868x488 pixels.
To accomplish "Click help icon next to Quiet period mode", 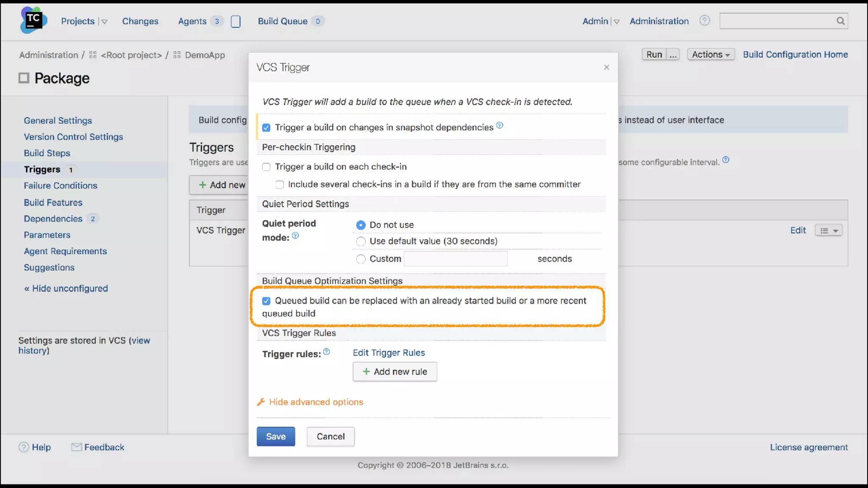I will point(295,236).
